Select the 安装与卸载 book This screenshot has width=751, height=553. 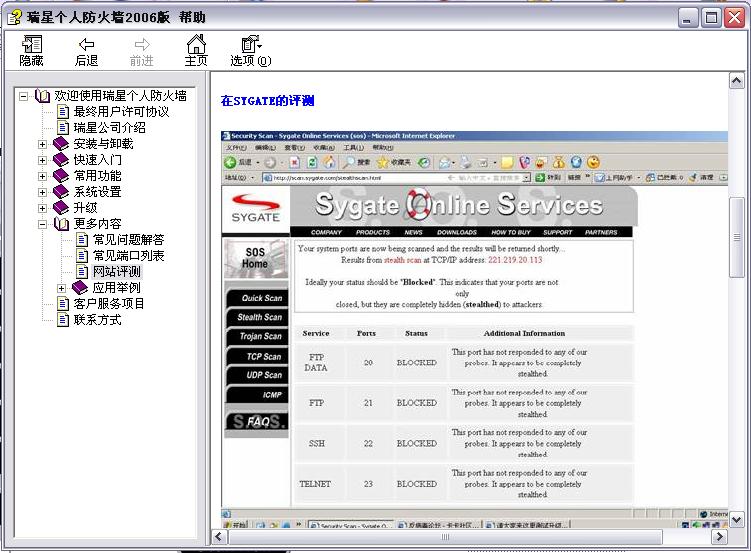click(x=103, y=144)
